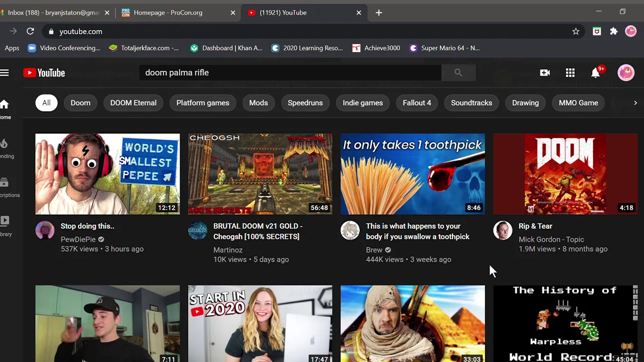Open Achieve3000 bookmark

376,48
